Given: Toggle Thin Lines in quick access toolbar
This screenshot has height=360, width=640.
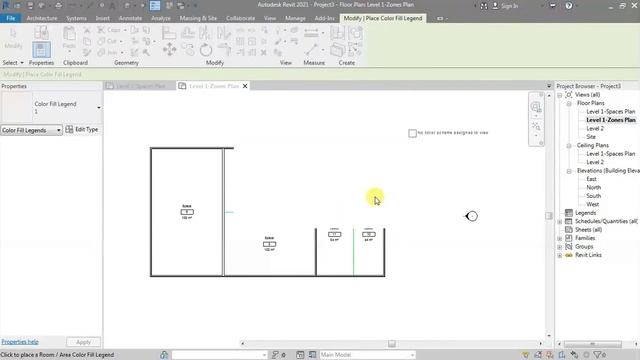Looking at the screenshot, I should click(x=155, y=6).
